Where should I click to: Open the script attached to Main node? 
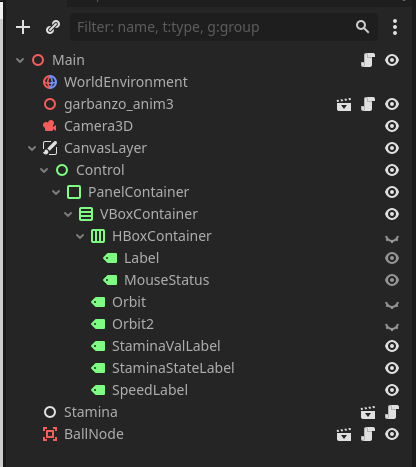coord(368,60)
